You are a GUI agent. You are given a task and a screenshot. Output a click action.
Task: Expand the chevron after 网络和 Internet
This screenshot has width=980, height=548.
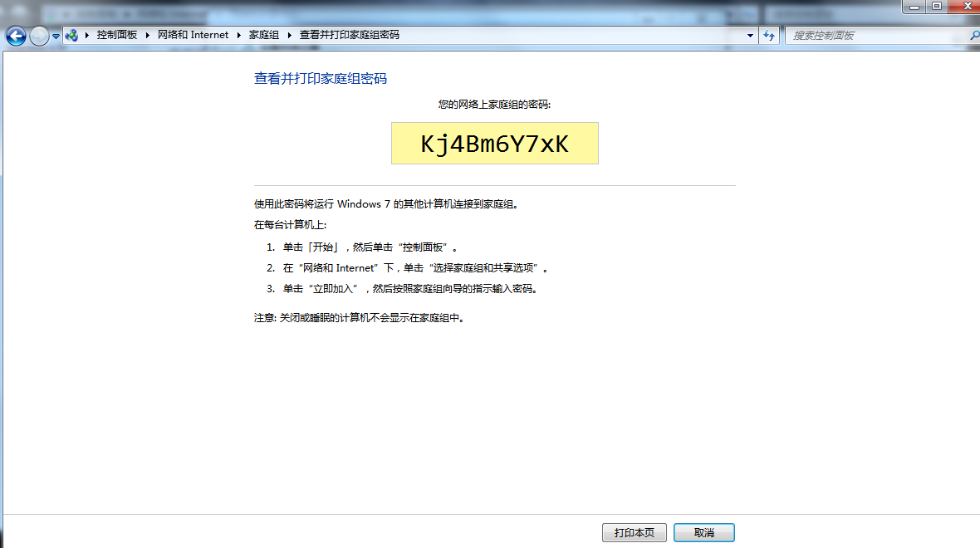click(x=239, y=36)
